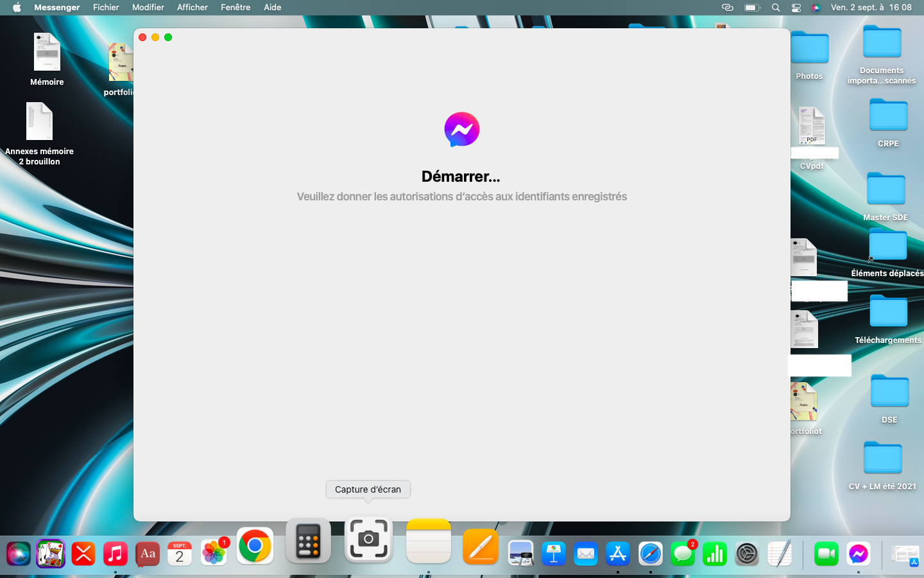Click the linked-rings status icon in menu bar

728,8
